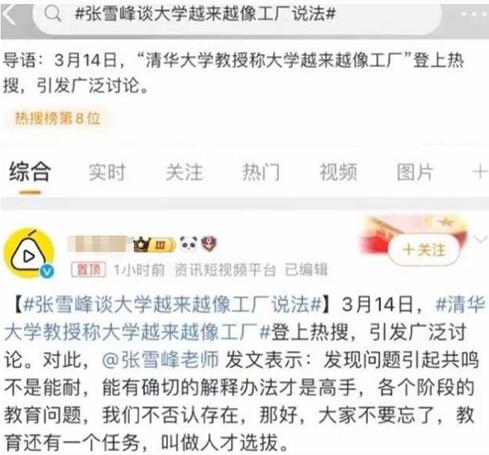Screen dimensions: 489x455
Task: Select the 图片 tab
Action: coord(415,172)
